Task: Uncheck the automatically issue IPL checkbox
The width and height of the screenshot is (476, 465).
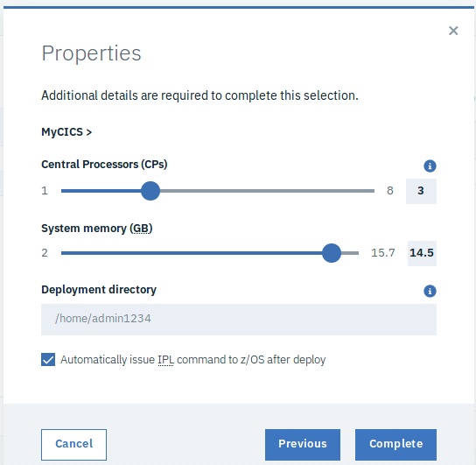Action: (x=48, y=360)
